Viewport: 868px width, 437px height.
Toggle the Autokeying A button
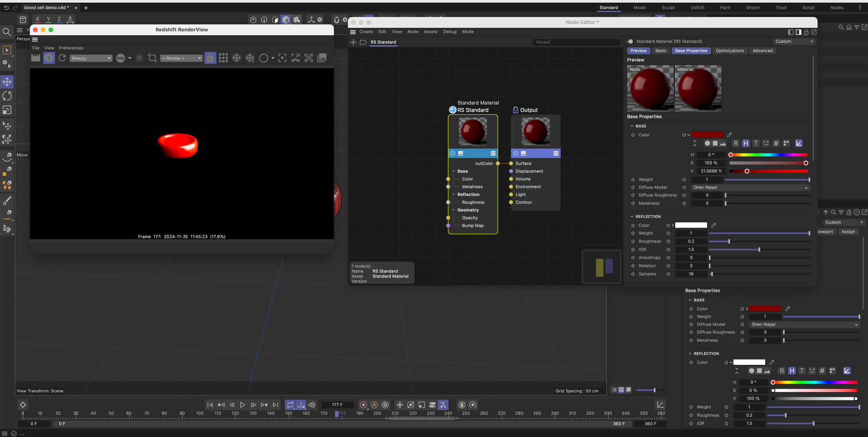[x=374, y=405]
